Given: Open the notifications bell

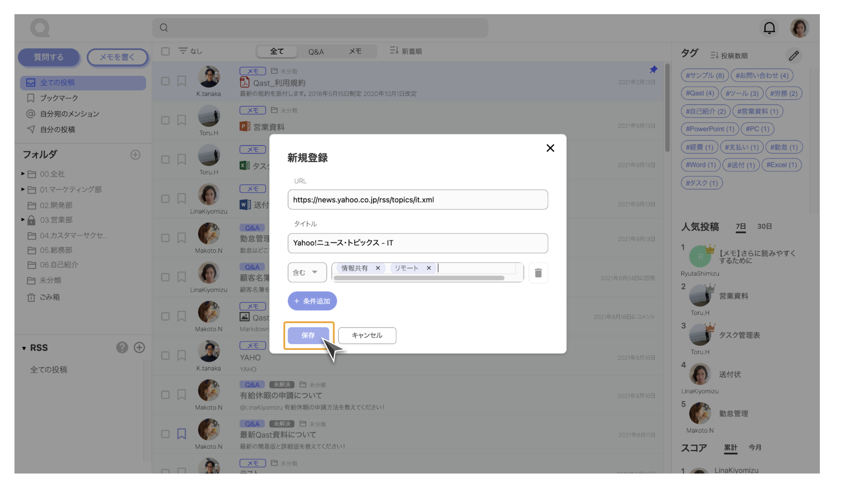Looking at the screenshot, I should 769,28.
